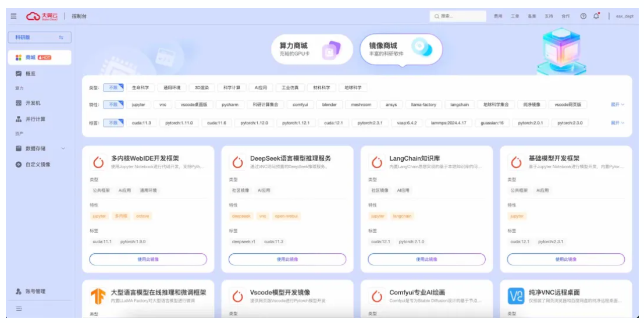Click the 账号管理 sidebar icon
The width and height of the screenshot is (644, 323).
pos(19,292)
